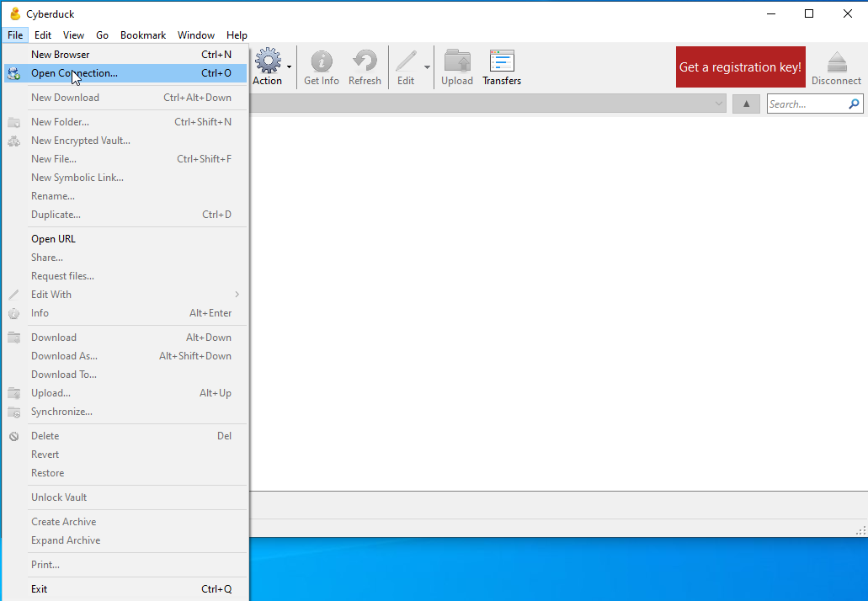Viewport: 868px width, 601px height.
Task: Click the Delete menu icon
Action: pyautogui.click(x=13, y=436)
